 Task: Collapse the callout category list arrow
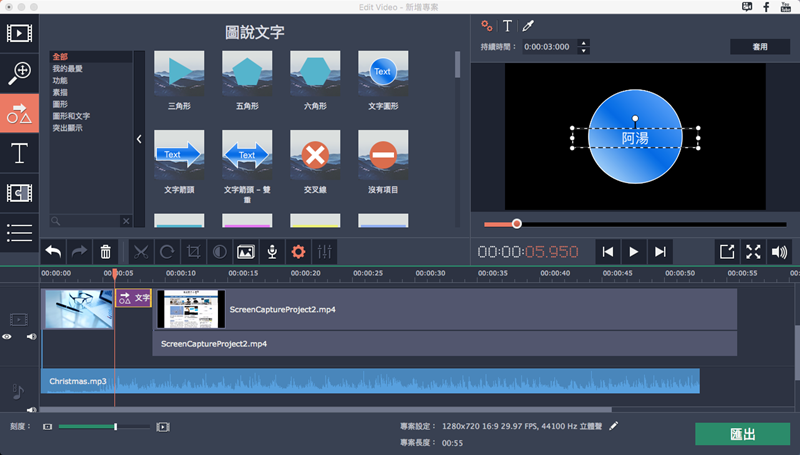pyautogui.click(x=139, y=139)
